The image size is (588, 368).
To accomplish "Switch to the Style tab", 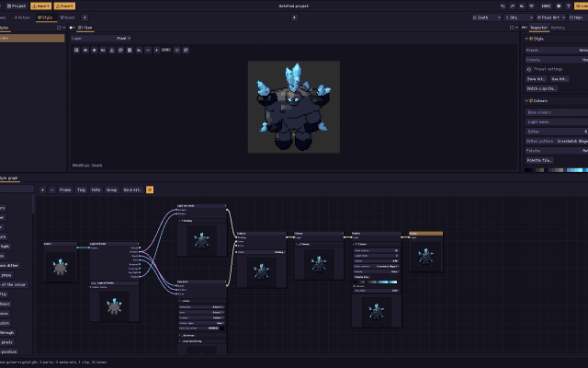I will coord(45,17).
